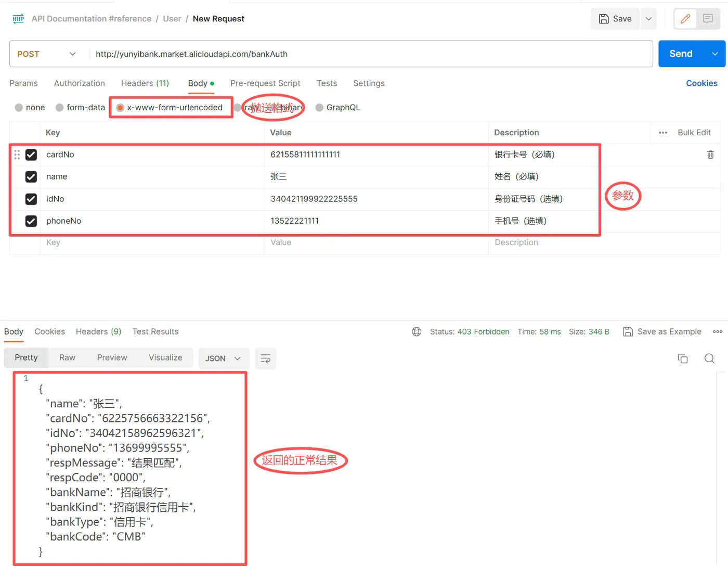Click Save as Example
728x566 pixels.
pyautogui.click(x=662, y=331)
